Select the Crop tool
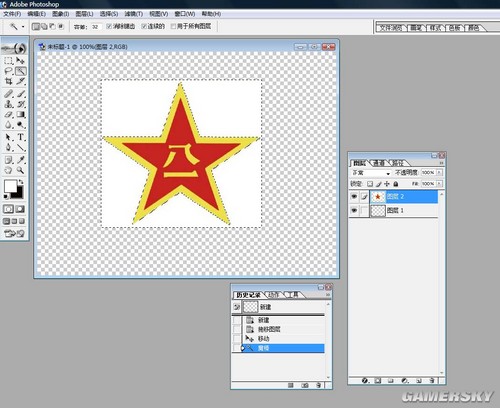Screen dimensions: 500x408 [x=8, y=81]
